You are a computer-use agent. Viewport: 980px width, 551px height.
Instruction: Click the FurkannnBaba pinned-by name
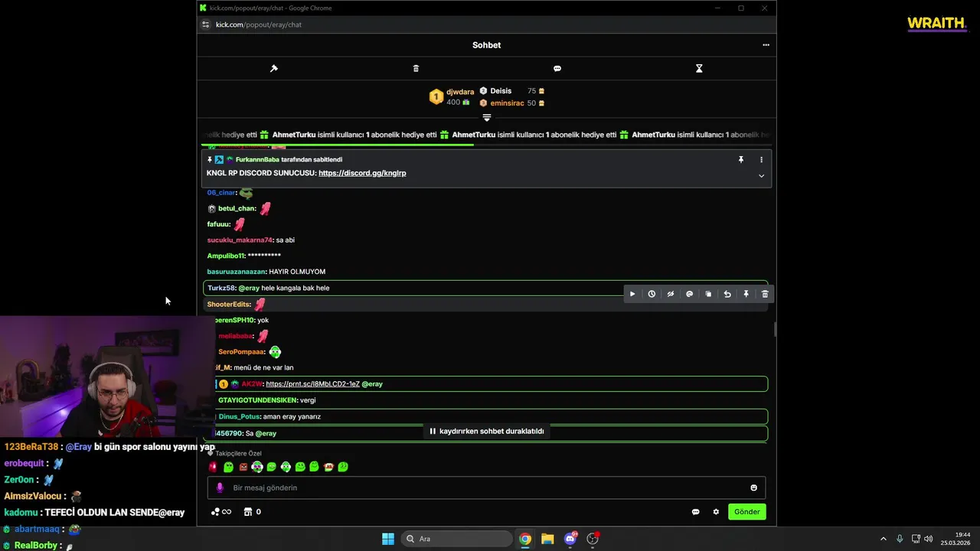coord(257,160)
